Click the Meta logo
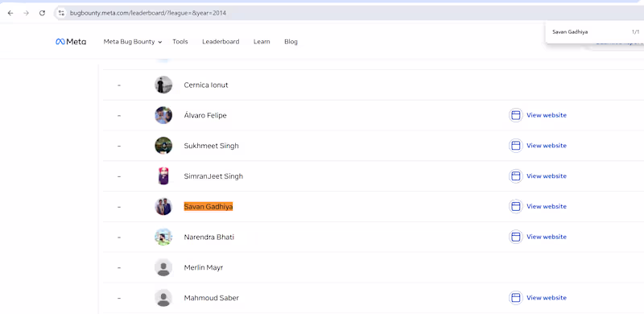 click(71, 42)
